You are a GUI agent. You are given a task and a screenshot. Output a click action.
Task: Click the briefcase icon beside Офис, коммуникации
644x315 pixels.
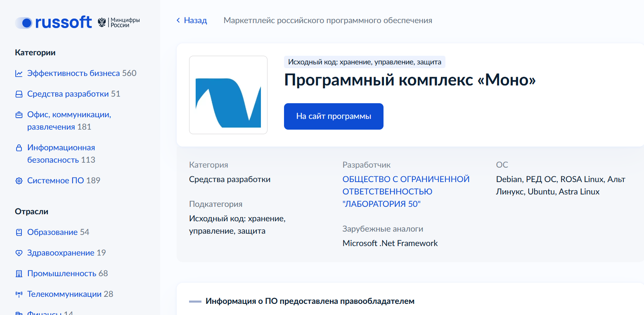pos(19,115)
